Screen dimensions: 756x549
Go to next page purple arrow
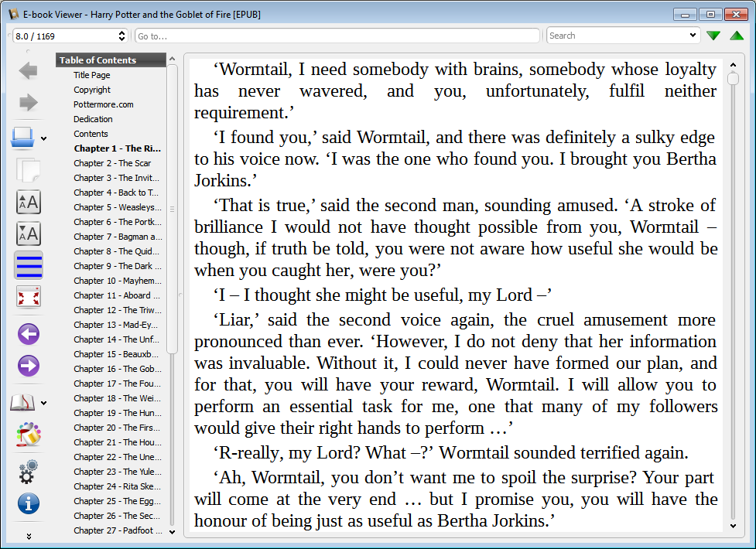pos(29,366)
